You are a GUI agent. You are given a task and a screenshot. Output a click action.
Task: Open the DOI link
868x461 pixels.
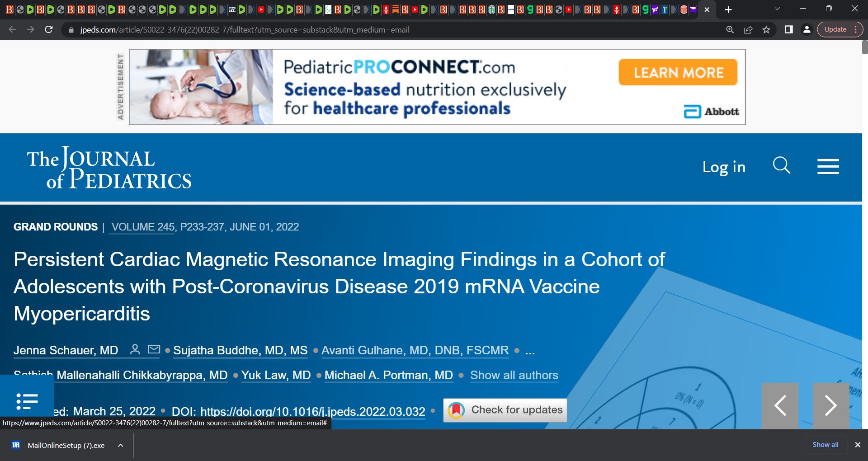(x=312, y=411)
